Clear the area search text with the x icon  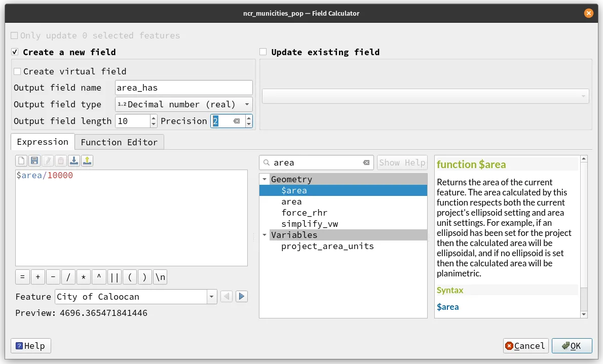pos(366,163)
